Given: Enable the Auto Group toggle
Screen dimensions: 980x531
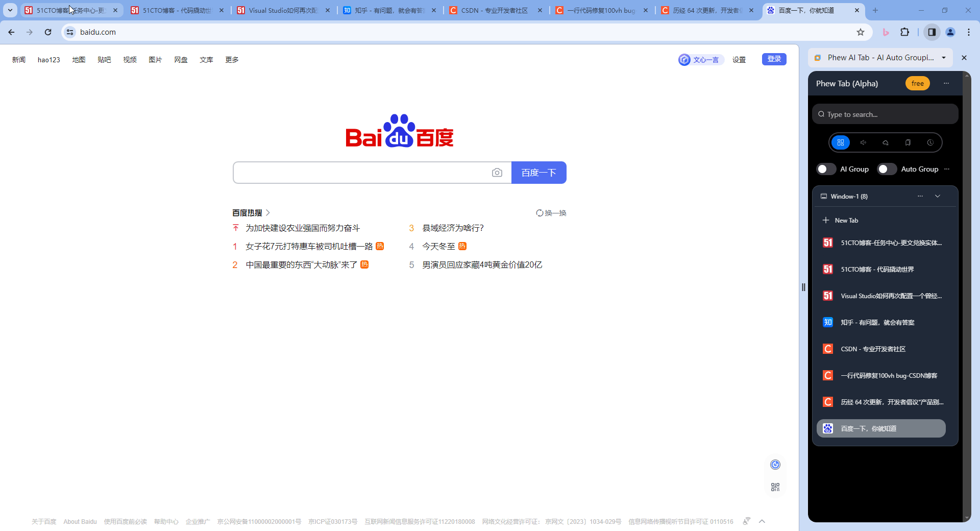Looking at the screenshot, I should click(x=887, y=168).
